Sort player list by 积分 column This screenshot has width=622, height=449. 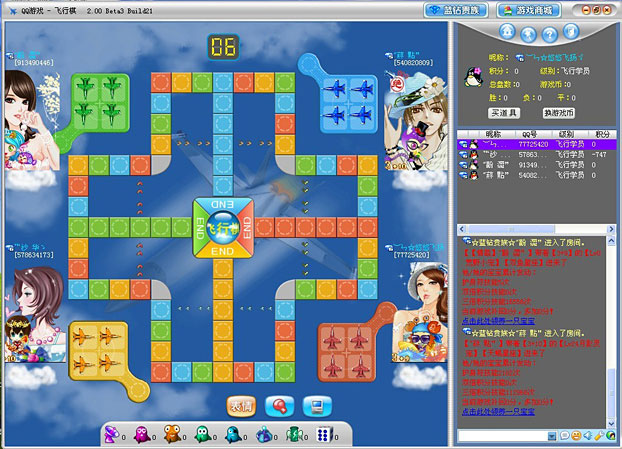coord(602,133)
